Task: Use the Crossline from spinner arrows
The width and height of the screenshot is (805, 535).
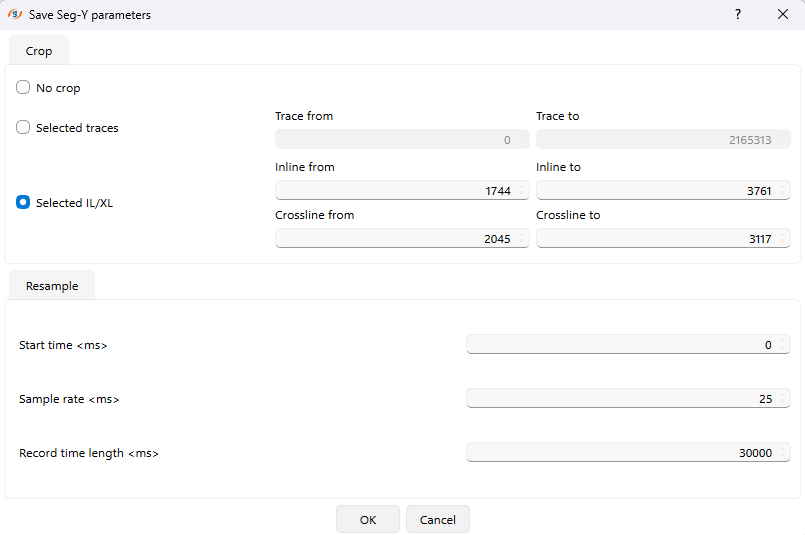Action: click(522, 239)
